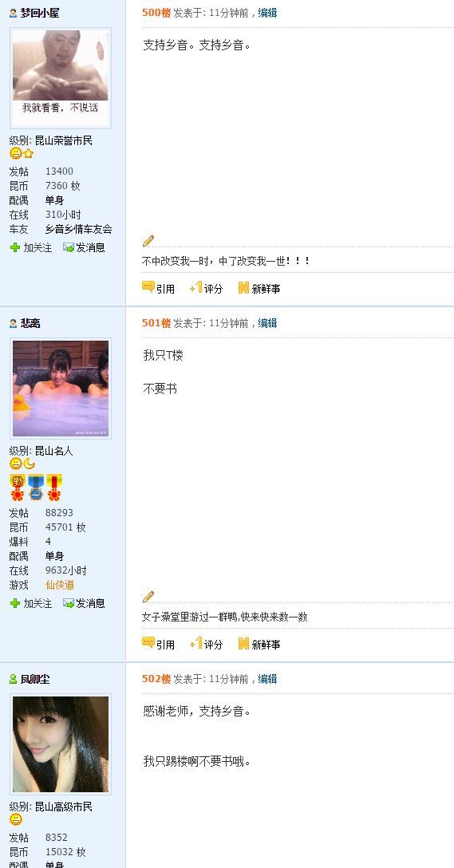Click 编辑 link on post 500楼
Image resolution: width=454 pixels, height=868 pixels.
click(x=268, y=13)
